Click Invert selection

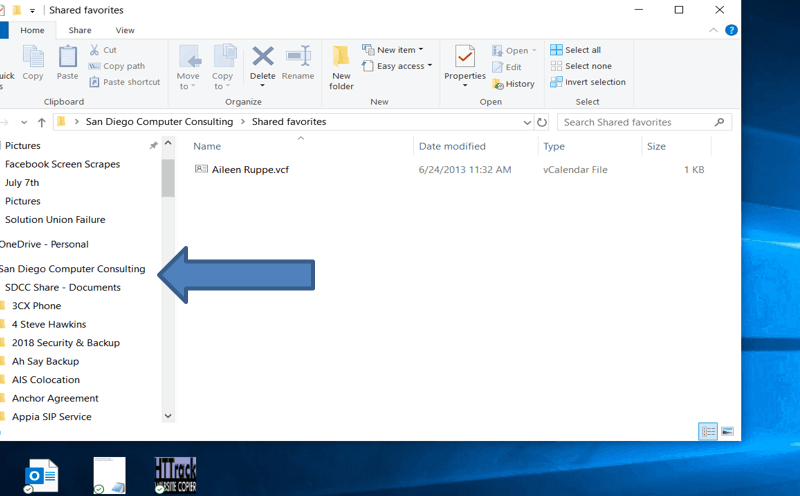pyautogui.click(x=588, y=82)
